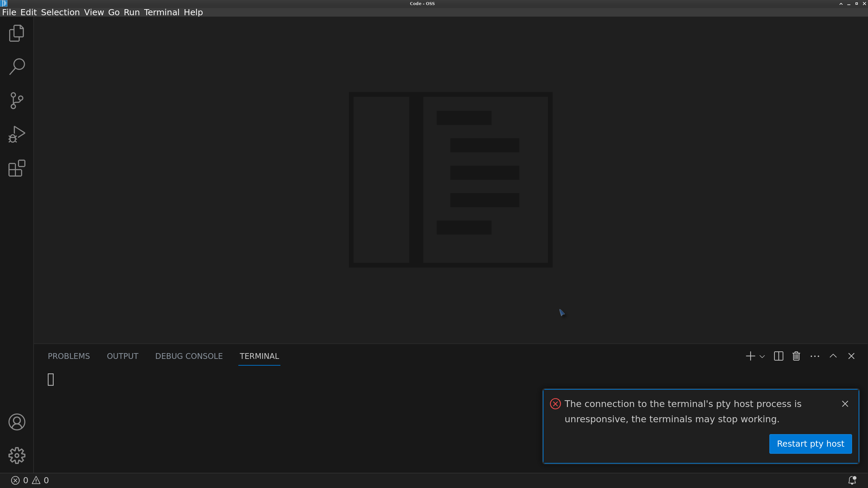Image resolution: width=868 pixels, height=488 pixels.
Task: Click errors and warnings count in status bar
Action: [30, 480]
